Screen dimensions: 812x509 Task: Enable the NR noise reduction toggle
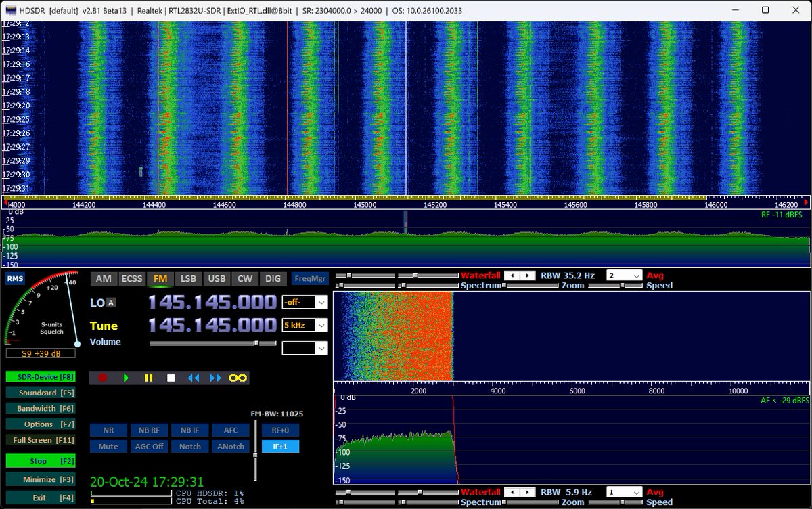[x=108, y=430]
